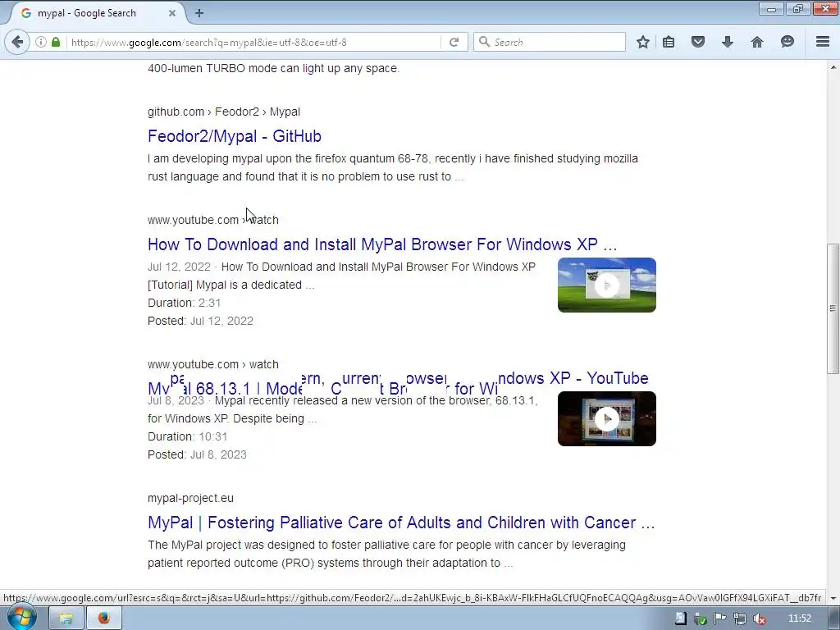Open How To Download and Install MyPal link
840x630 pixels.
382,244
